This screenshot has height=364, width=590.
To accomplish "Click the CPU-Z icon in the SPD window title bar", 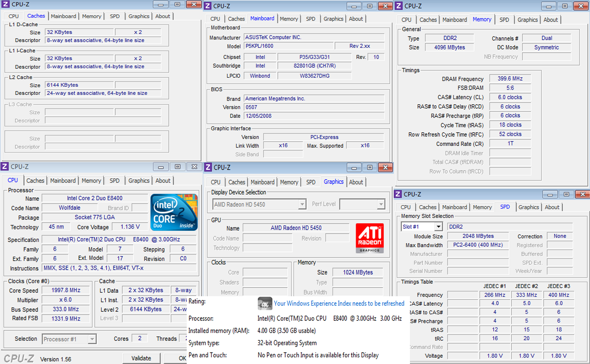I will tap(398, 194).
